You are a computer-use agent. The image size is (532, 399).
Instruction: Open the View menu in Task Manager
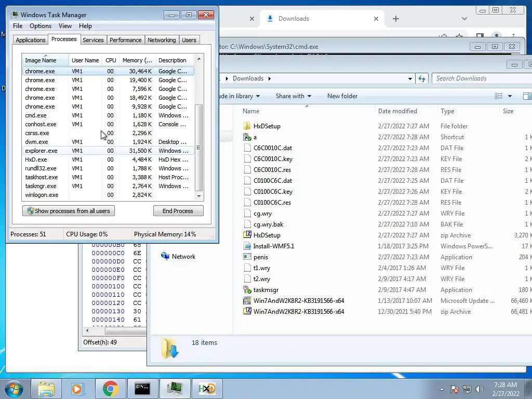tap(65, 26)
